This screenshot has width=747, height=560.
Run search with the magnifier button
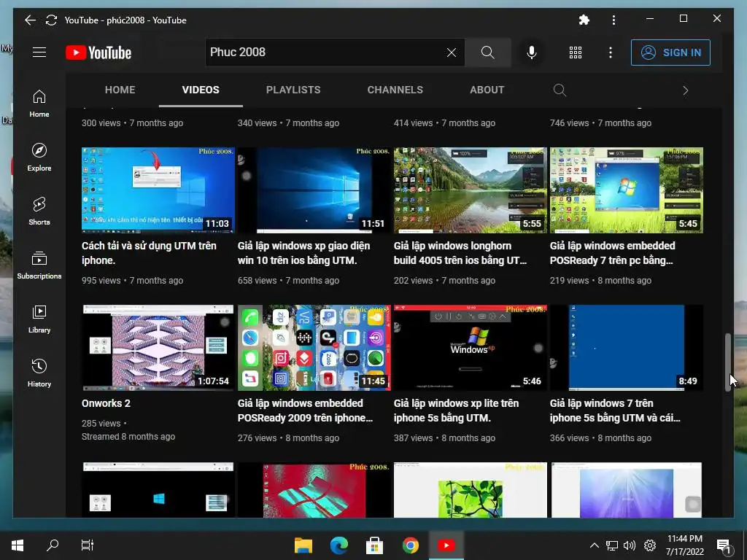[487, 52]
